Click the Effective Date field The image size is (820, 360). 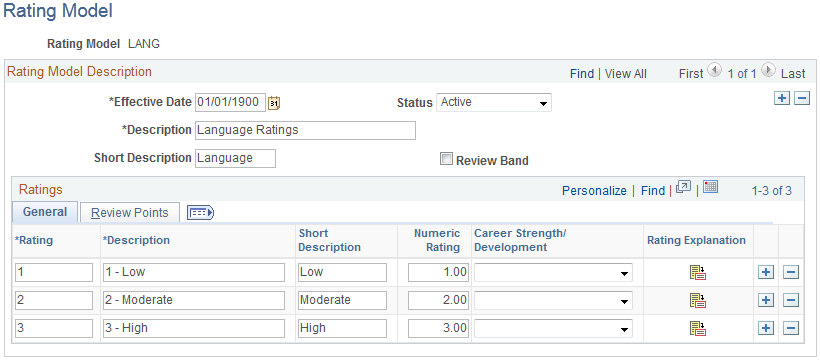tap(231, 103)
